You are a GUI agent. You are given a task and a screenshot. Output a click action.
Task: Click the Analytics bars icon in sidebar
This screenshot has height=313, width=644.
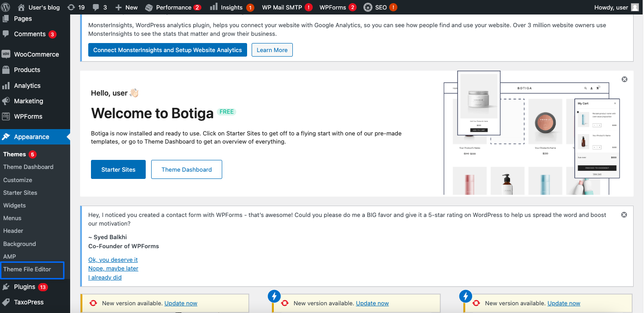(x=6, y=86)
